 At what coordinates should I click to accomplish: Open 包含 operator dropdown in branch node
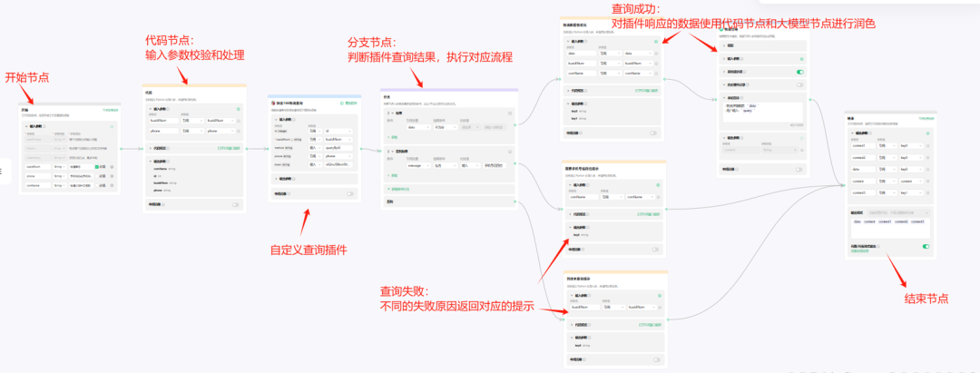tap(446, 165)
